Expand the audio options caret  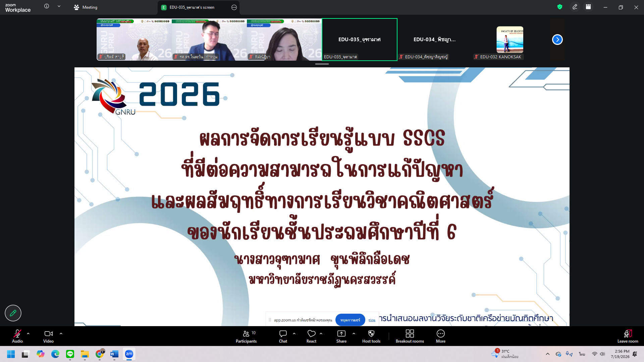point(28,334)
